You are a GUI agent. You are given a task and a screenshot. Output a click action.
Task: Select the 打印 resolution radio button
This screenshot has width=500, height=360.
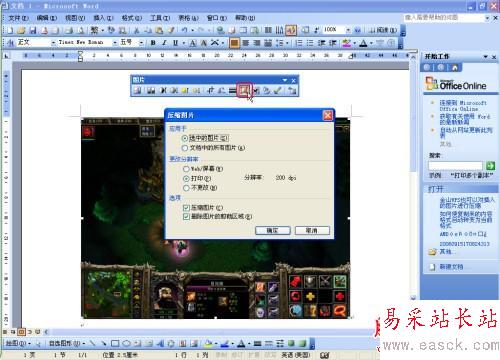tap(186, 179)
